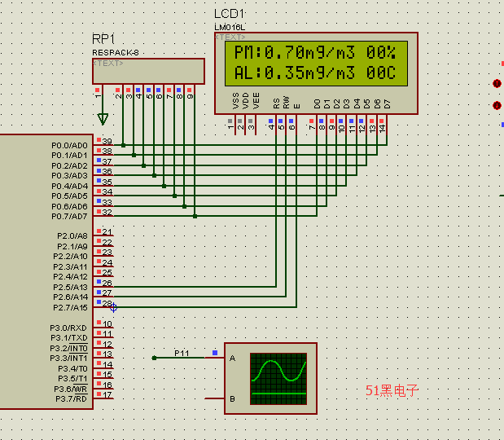This screenshot has height=440, width=504.
Task: Click the oscilloscope channel A input
Action: tap(233, 358)
